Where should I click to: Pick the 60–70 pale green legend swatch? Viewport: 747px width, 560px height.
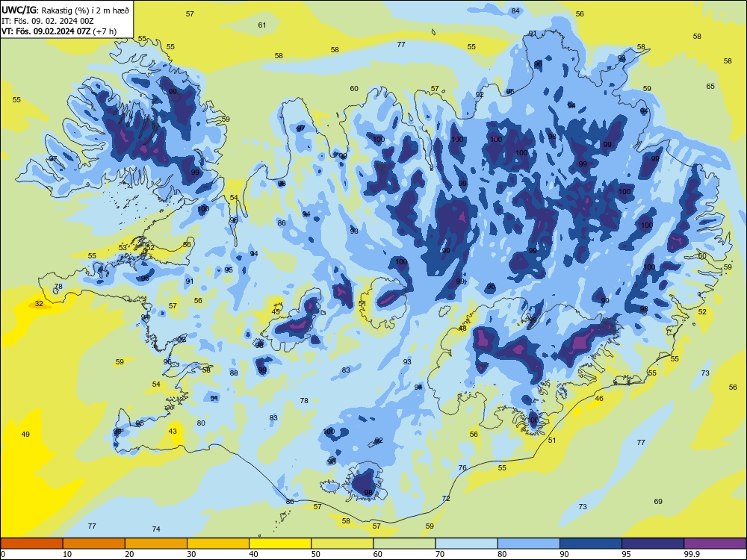[404, 544]
